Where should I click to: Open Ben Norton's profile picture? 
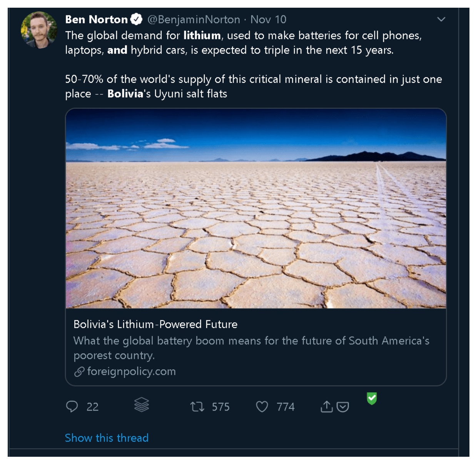point(39,30)
